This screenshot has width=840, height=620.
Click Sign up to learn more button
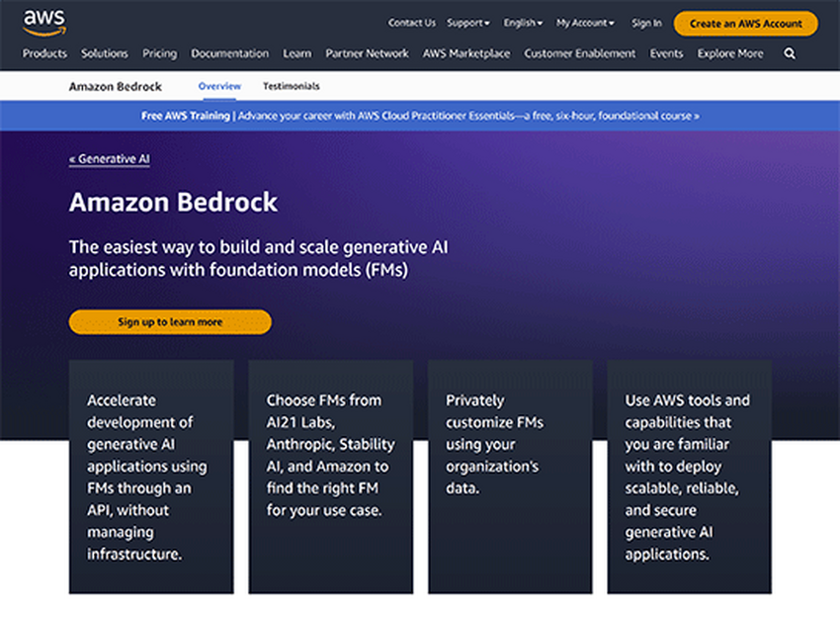click(x=170, y=322)
